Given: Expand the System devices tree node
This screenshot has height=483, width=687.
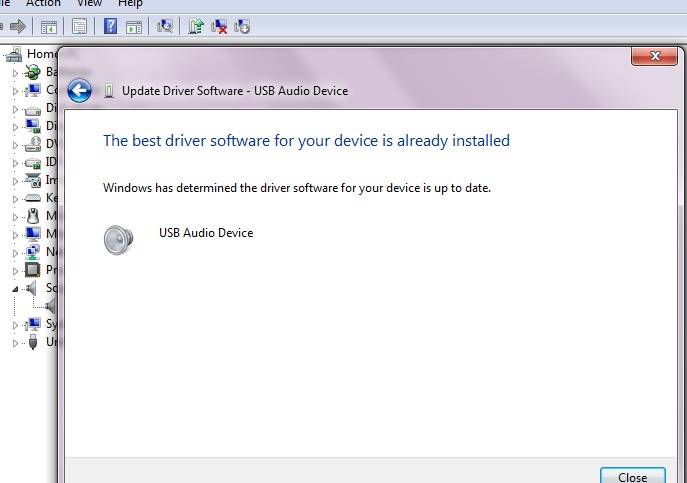Looking at the screenshot, I should point(15,325).
